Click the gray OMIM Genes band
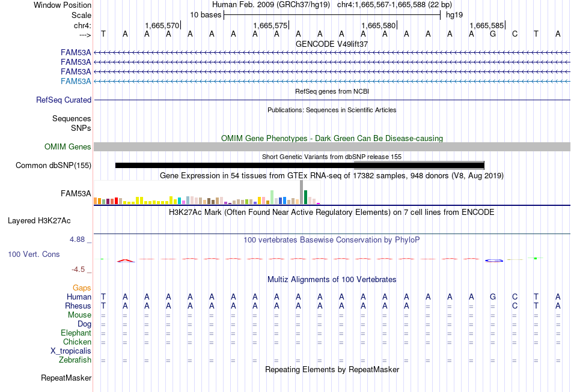 pos(332,146)
